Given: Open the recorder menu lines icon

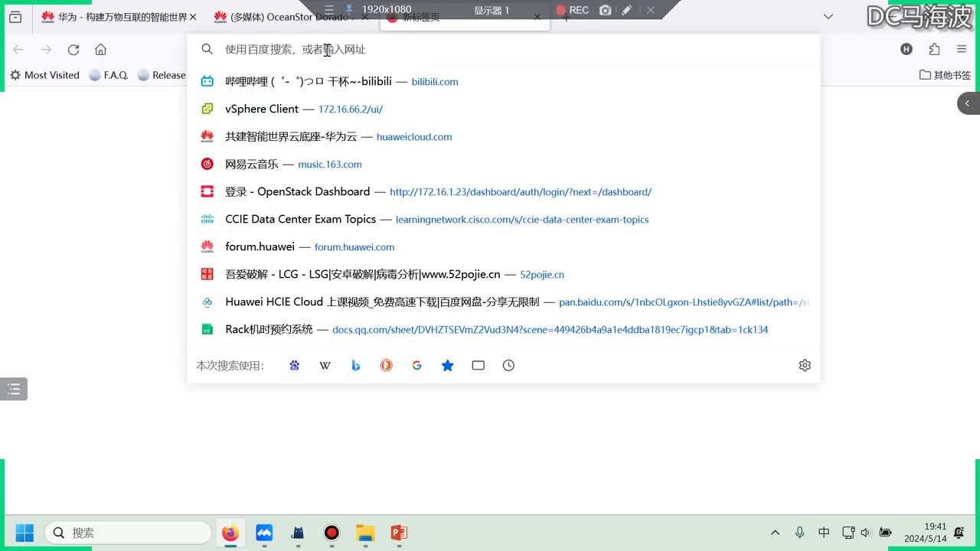Looking at the screenshot, I should pyautogui.click(x=329, y=10).
